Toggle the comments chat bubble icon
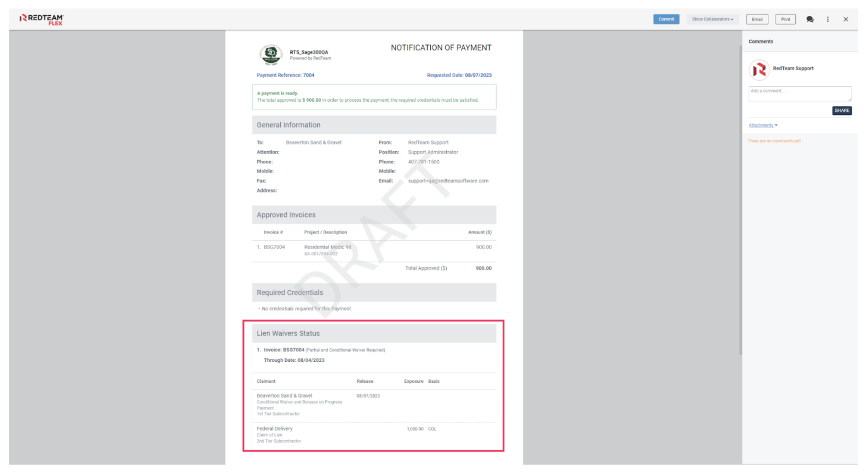Screen dimensions: 868x473 pyautogui.click(x=809, y=19)
